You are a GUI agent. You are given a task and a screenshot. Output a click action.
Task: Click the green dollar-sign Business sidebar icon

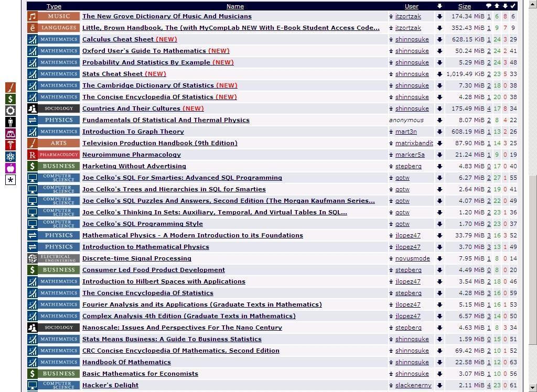pos(10,99)
